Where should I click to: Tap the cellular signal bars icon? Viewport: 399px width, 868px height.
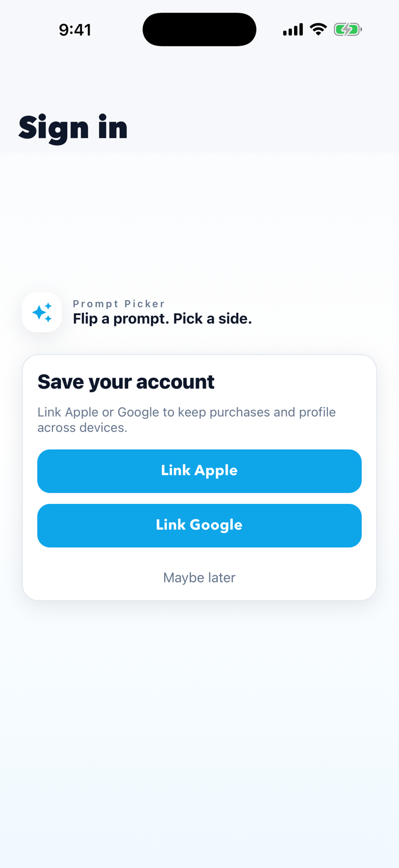[293, 30]
